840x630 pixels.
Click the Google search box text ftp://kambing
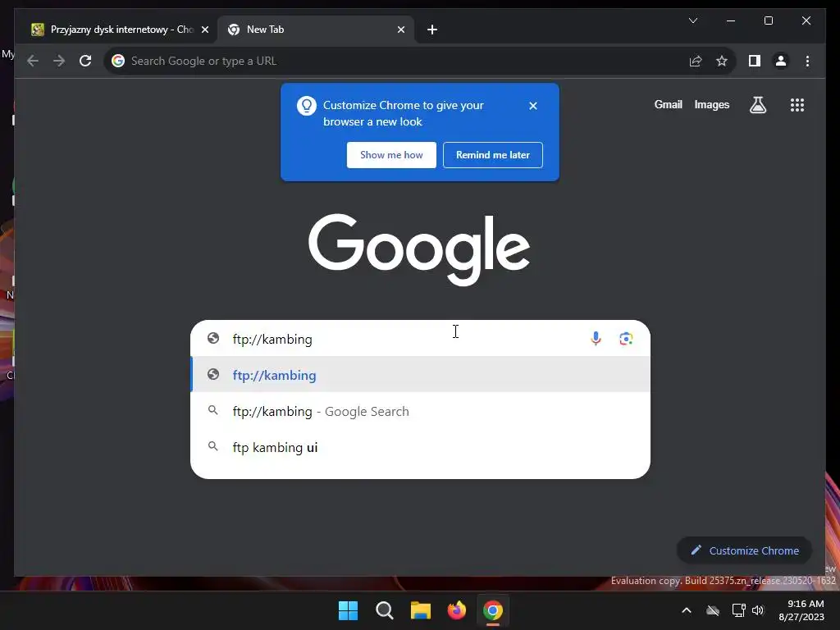click(x=272, y=339)
